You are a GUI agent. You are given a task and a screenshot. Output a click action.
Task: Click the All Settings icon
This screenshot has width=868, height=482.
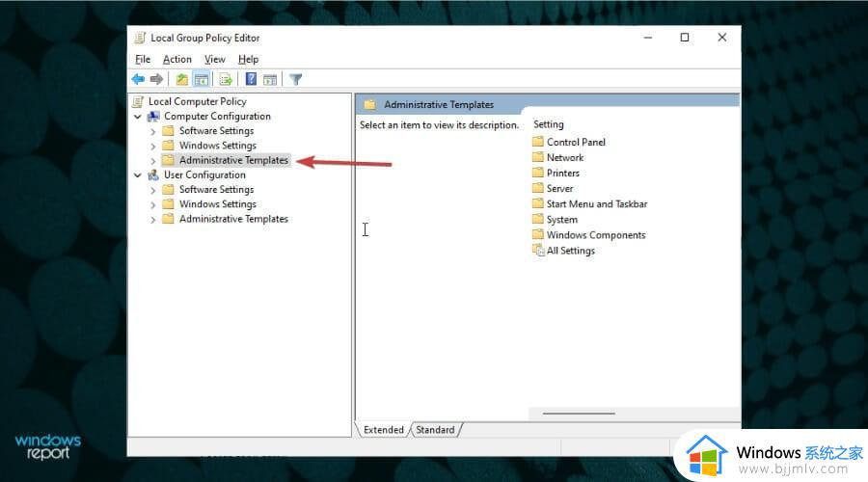[538, 250]
